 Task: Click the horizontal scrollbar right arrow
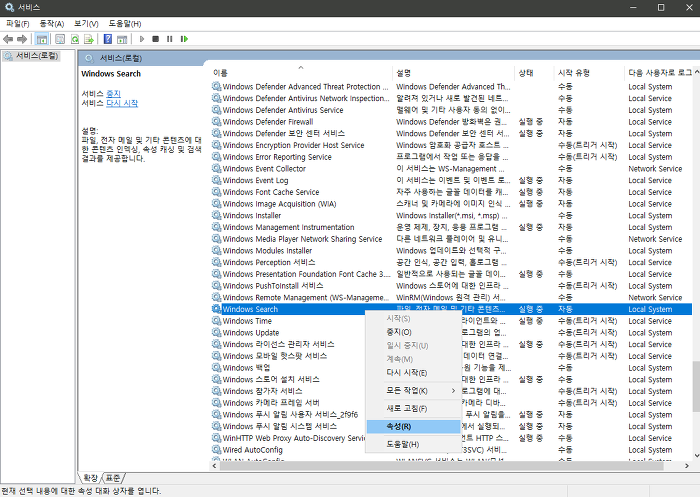click(x=687, y=466)
